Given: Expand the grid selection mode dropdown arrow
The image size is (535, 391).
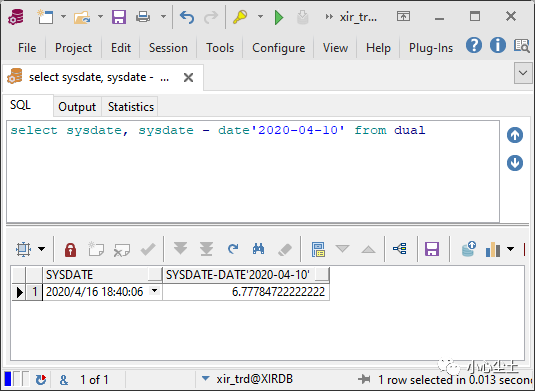Looking at the screenshot, I should click(x=42, y=249).
